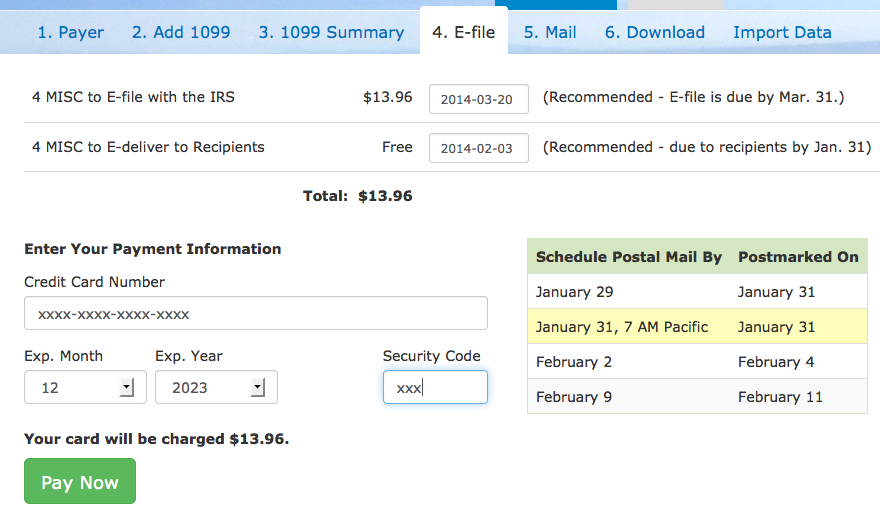Click the Schedule Postal Mail By header
The height and width of the screenshot is (520, 880).
pyautogui.click(x=629, y=257)
